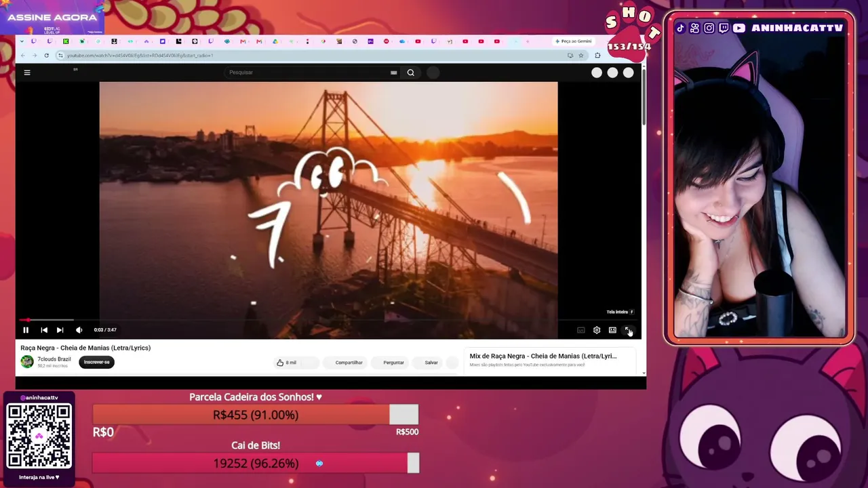This screenshot has width=868, height=488.
Task: Open the first Twitch browser tab
Action: 34,41
